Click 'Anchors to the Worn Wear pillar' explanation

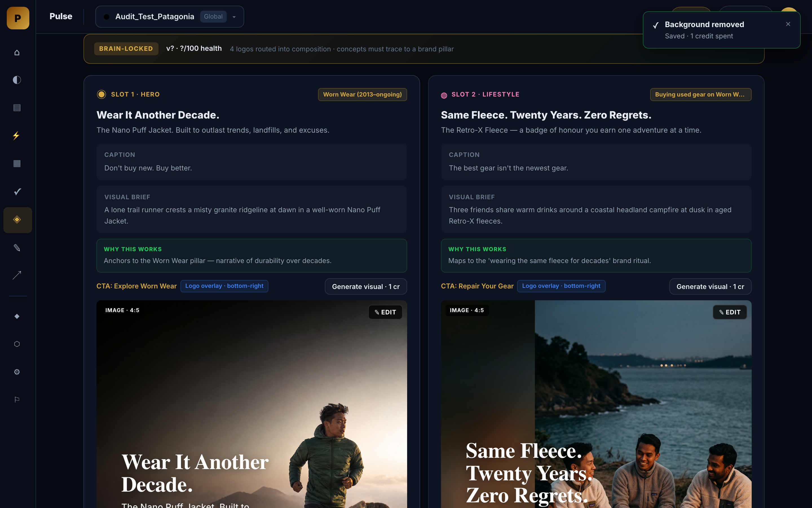click(x=217, y=261)
